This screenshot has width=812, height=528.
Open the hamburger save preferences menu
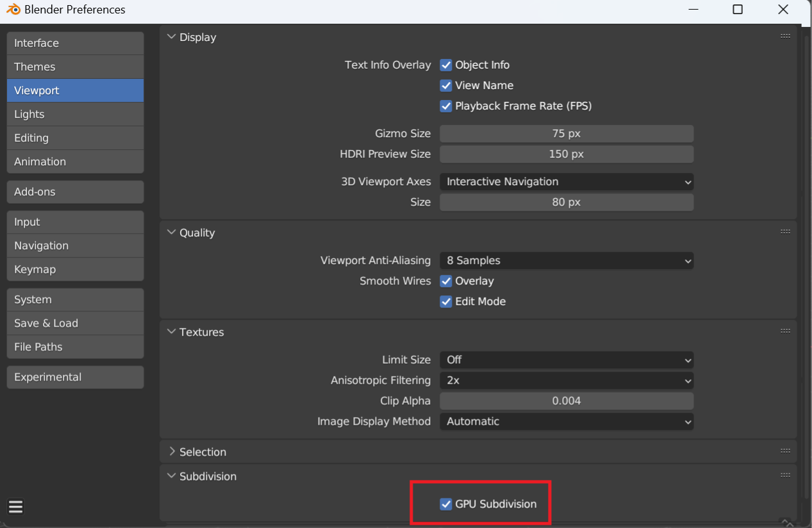16,507
